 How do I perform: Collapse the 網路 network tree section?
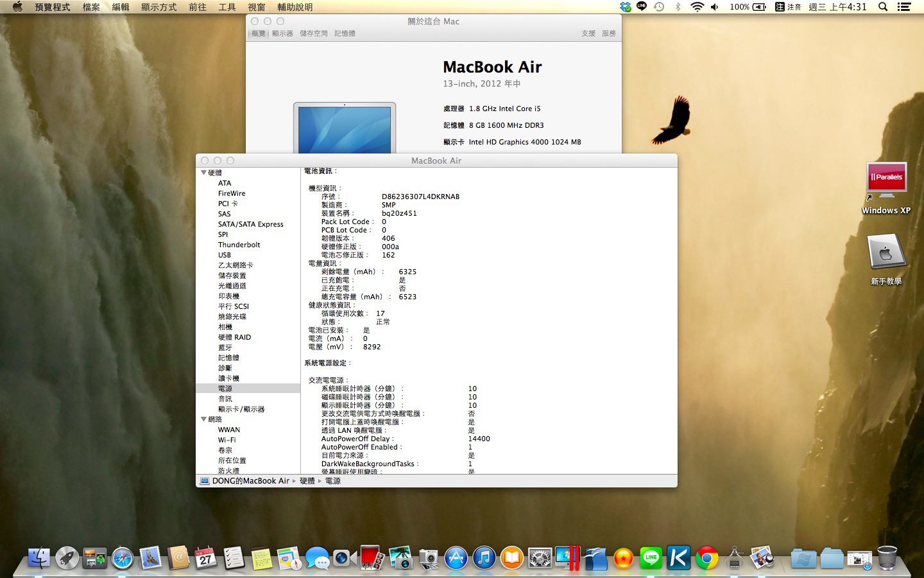(x=204, y=419)
